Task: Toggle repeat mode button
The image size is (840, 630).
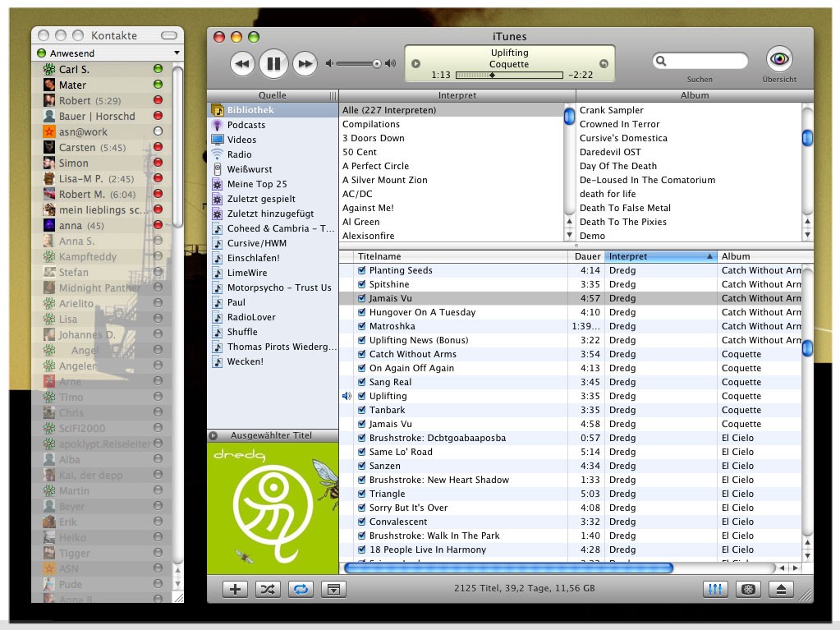Action: click(301, 589)
